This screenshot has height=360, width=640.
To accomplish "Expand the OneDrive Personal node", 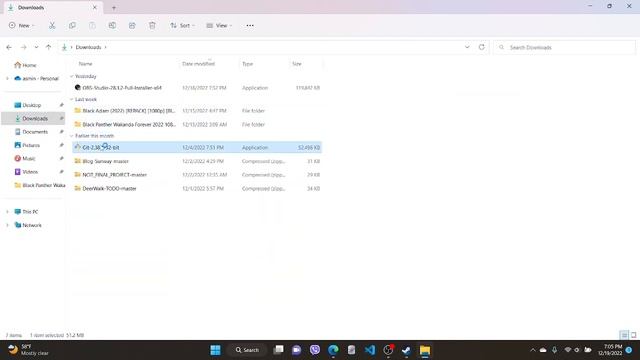I will [x=7, y=78].
